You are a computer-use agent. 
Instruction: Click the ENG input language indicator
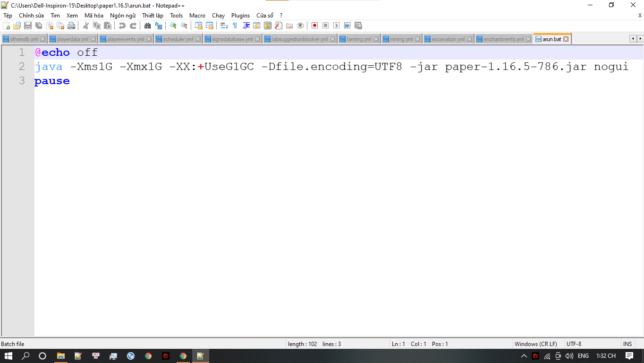tap(583, 356)
